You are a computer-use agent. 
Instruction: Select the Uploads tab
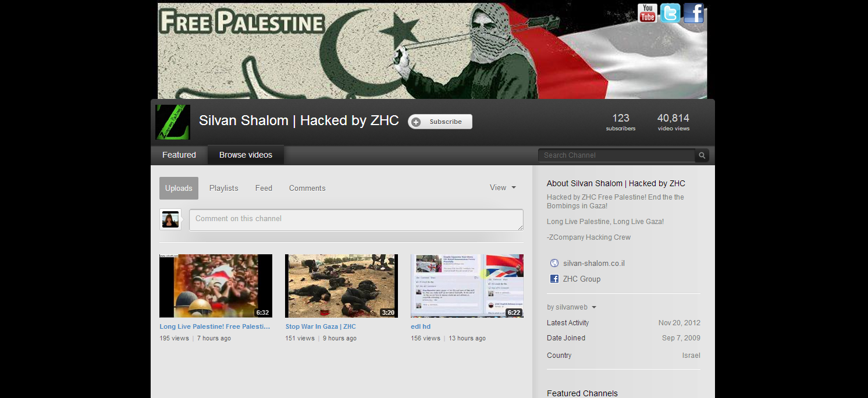click(x=179, y=188)
